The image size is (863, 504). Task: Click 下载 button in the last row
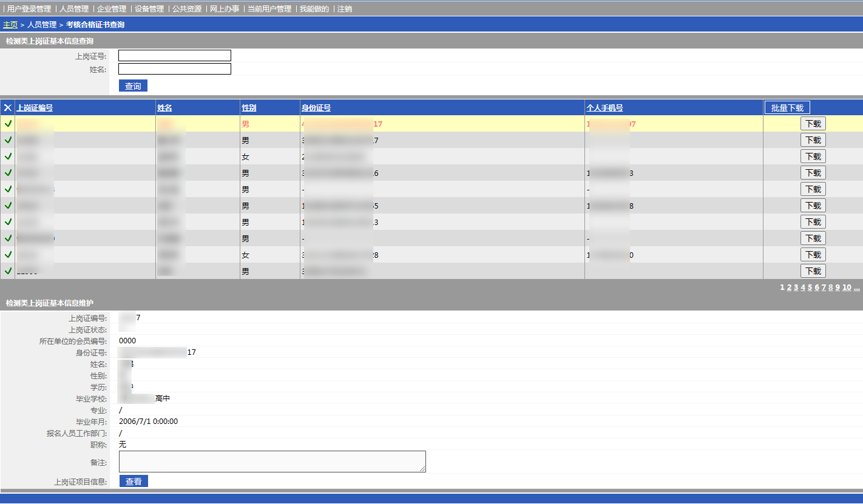(813, 271)
